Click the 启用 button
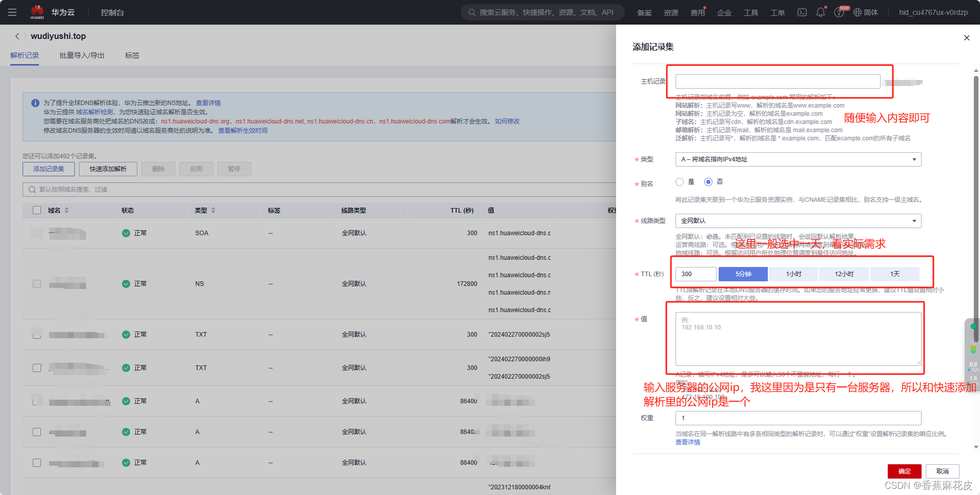This screenshot has width=980, height=495. click(x=196, y=169)
